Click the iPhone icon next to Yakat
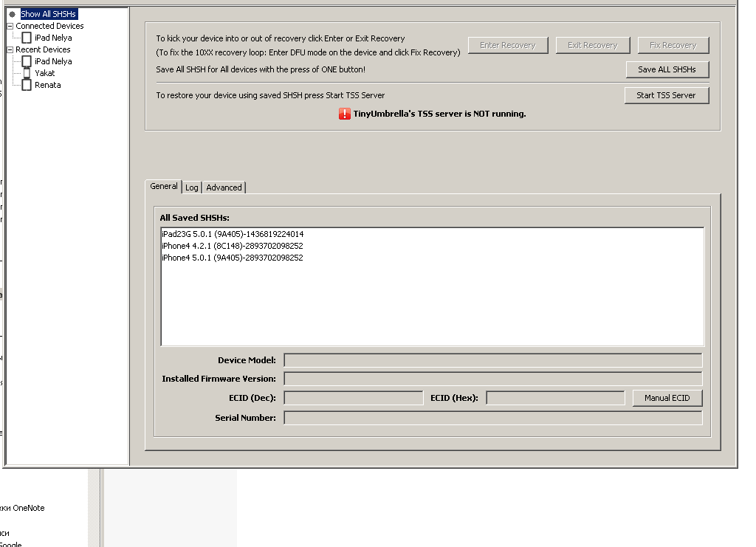Screen dimensions: 756x547 point(27,73)
